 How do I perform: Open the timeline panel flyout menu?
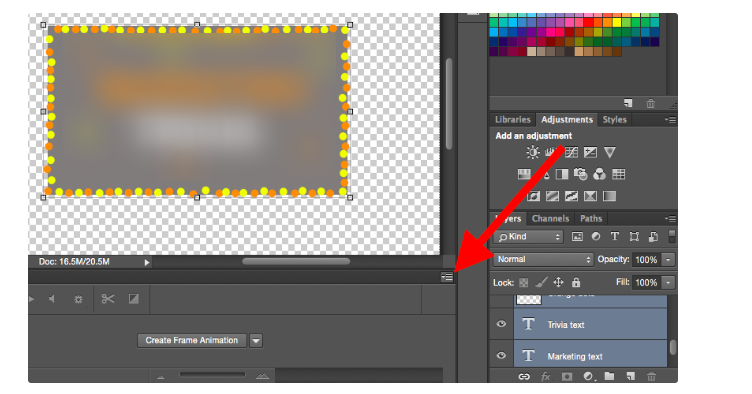(x=447, y=277)
